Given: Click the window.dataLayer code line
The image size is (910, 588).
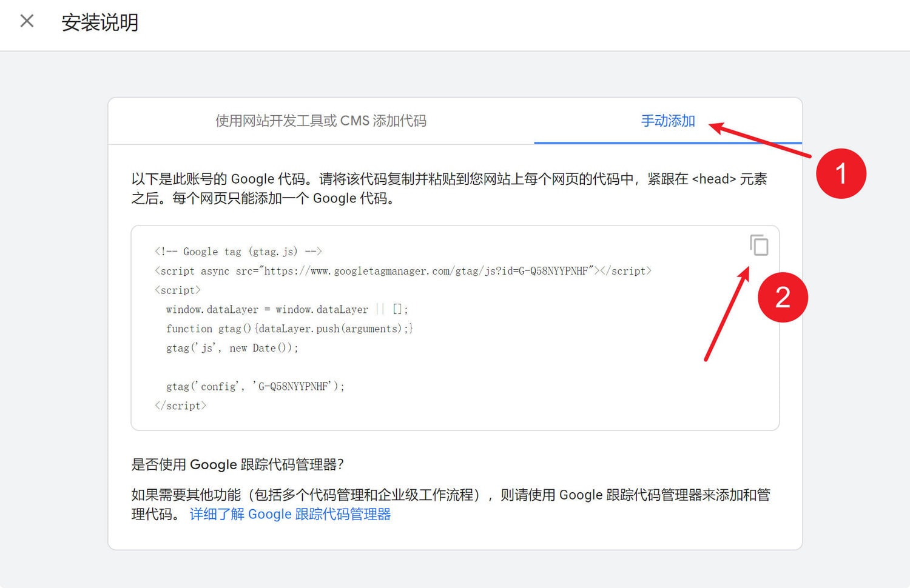Looking at the screenshot, I should [x=287, y=309].
